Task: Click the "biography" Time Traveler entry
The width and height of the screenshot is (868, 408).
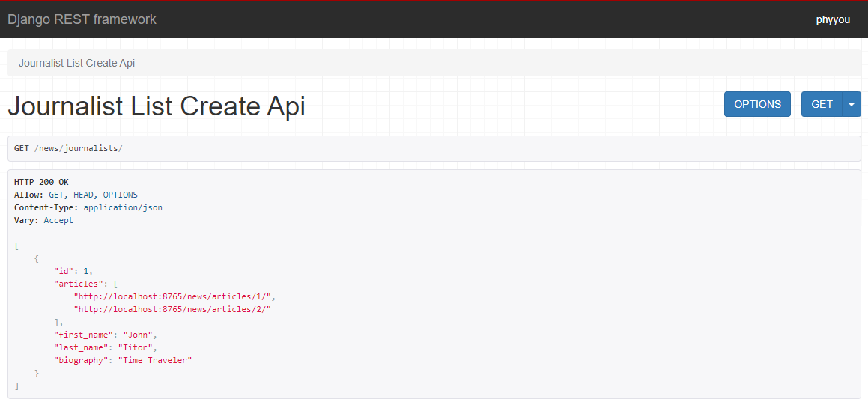Action: [x=123, y=360]
